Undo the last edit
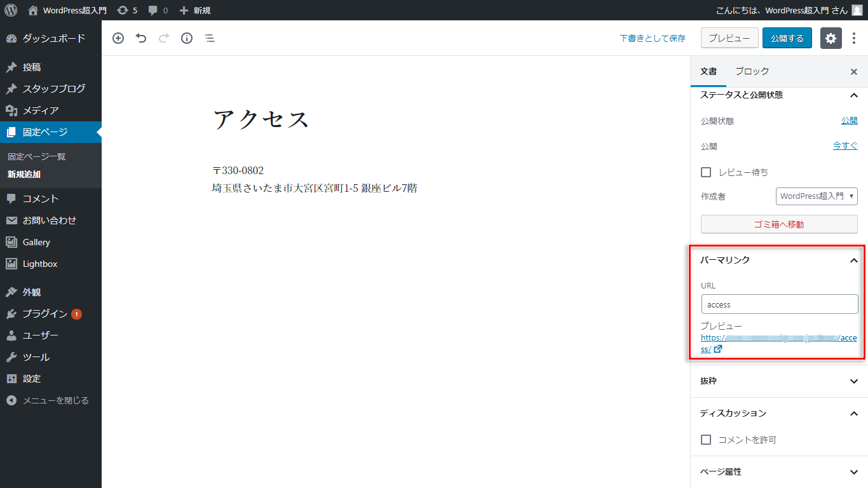Image resolution: width=868 pixels, height=488 pixels. (141, 38)
